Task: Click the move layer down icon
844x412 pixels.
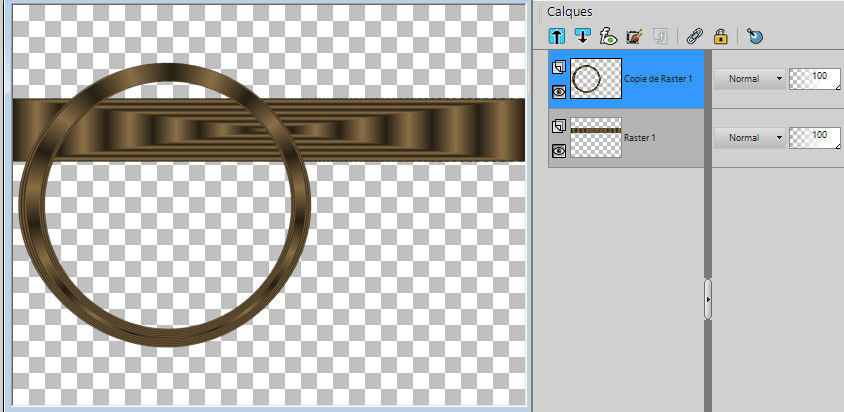Action: (x=582, y=36)
